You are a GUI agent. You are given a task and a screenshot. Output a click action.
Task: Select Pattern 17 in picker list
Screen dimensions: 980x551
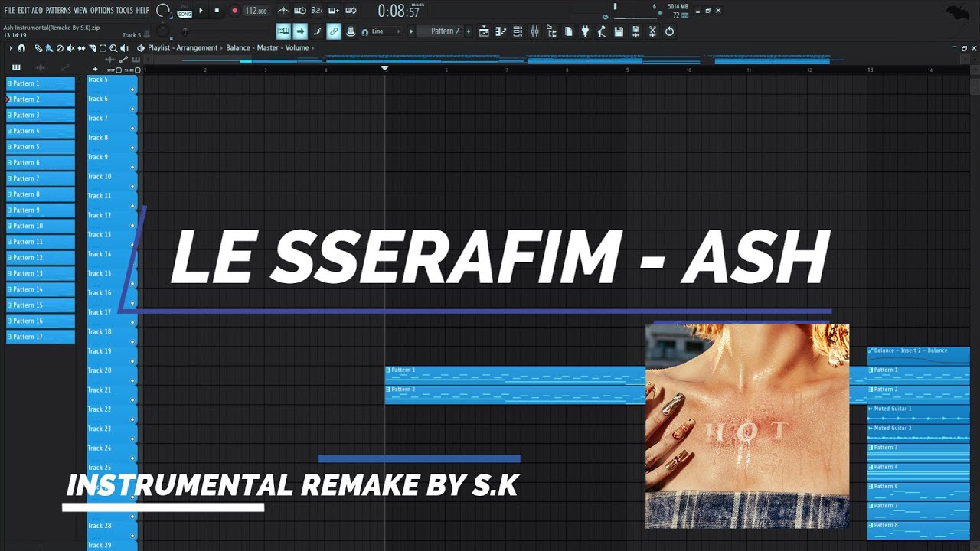click(41, 337)
